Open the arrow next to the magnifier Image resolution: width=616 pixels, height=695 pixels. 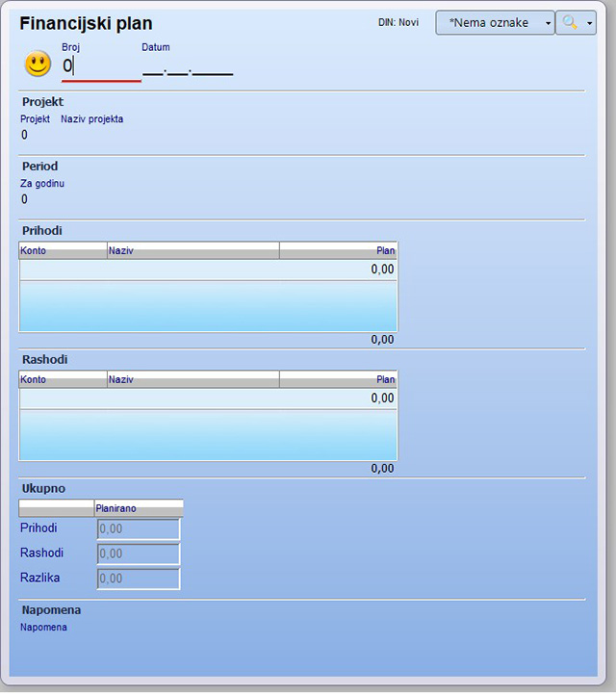589,23
